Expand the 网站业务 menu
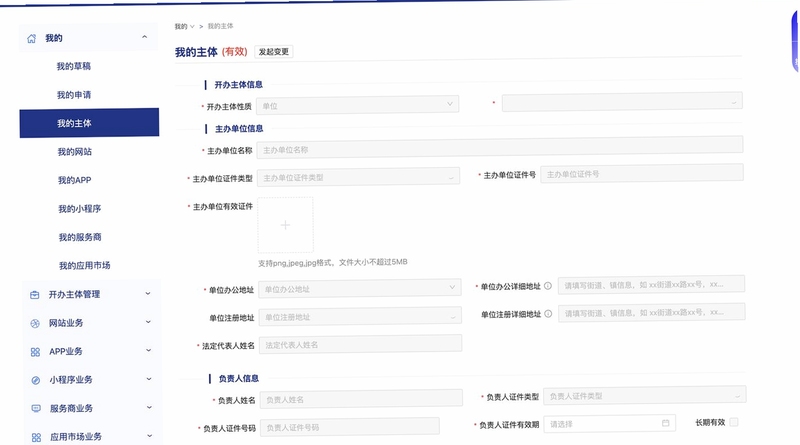This screenshot has width=800, height=445. (x=148, y=322)
